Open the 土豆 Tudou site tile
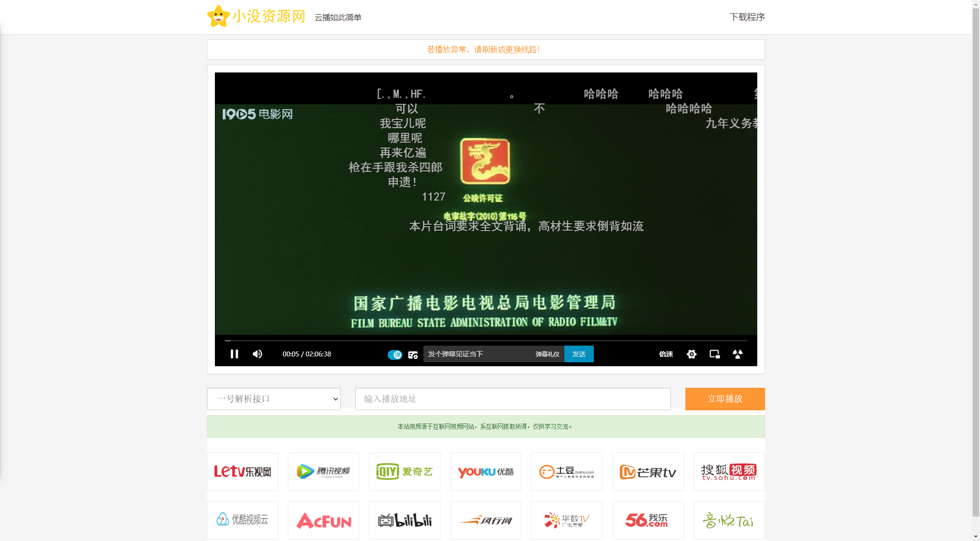 (x=567, y=471)
